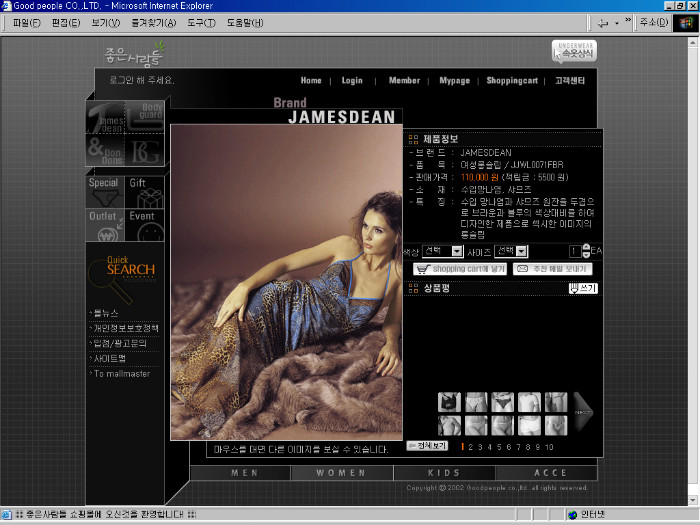The image size is (700, 525).
Task: Switch to the ACCE tab
Action: (x=546, y=473)
